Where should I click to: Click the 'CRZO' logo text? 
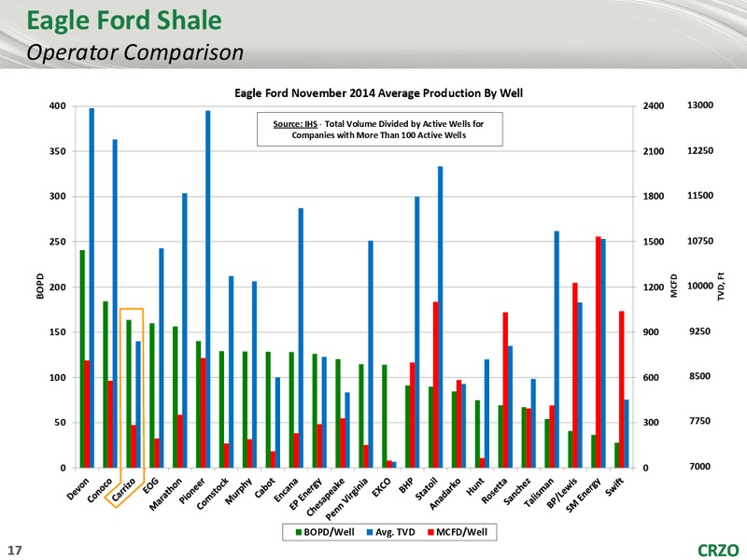[718, 551]
